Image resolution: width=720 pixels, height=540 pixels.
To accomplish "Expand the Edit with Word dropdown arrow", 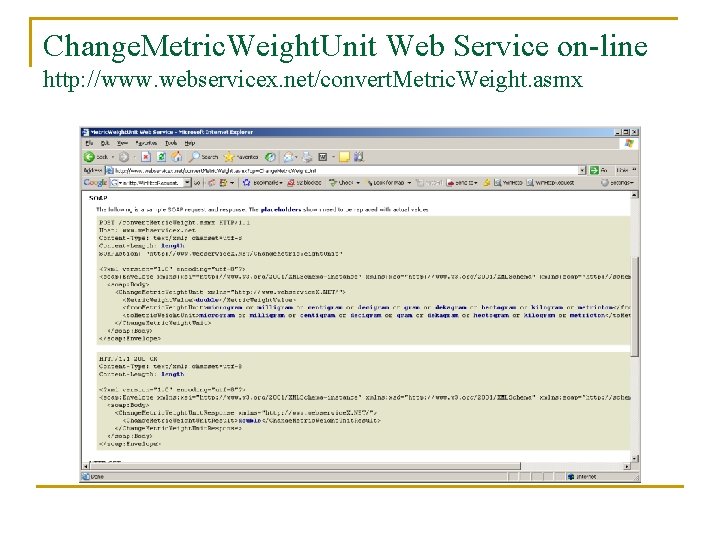I will pos(333,157).
